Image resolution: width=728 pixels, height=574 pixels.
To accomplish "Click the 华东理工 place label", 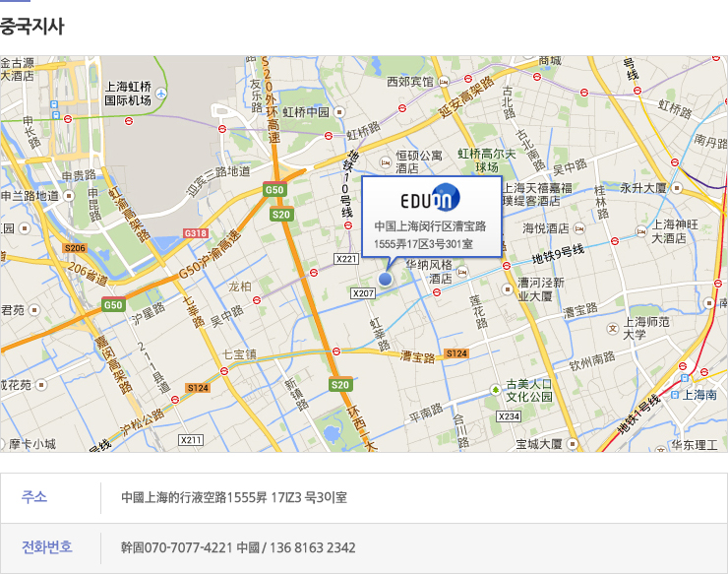I will coord(695,445).
